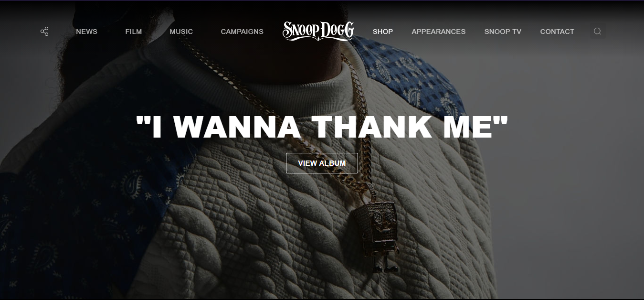Click the VIEW ALBUM button
Image resolution: width=644 pixels, height=300 pixels.
coord(322,163)
